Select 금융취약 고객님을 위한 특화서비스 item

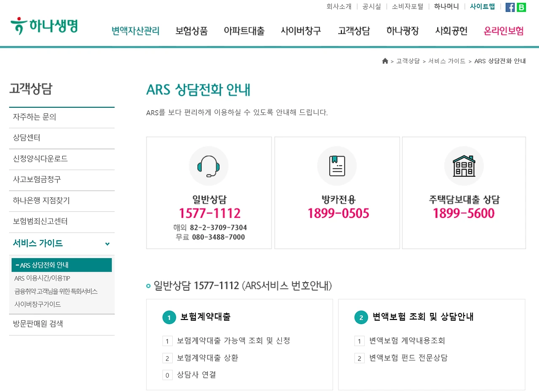point(56,291)
